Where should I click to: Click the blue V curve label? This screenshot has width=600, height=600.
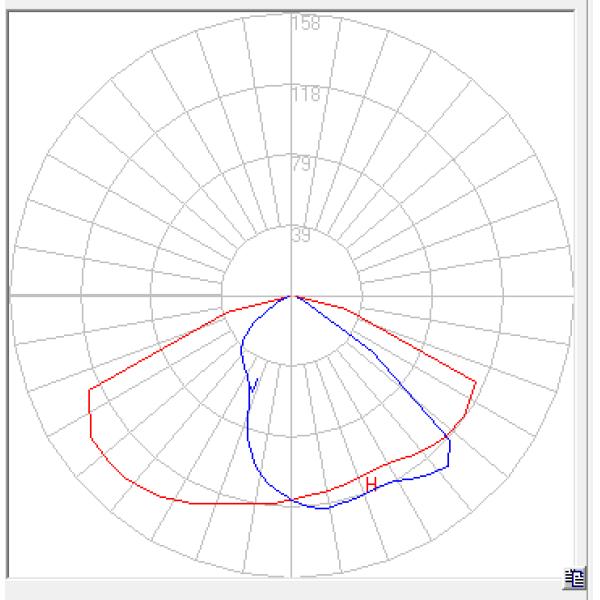tap(254, 385)
